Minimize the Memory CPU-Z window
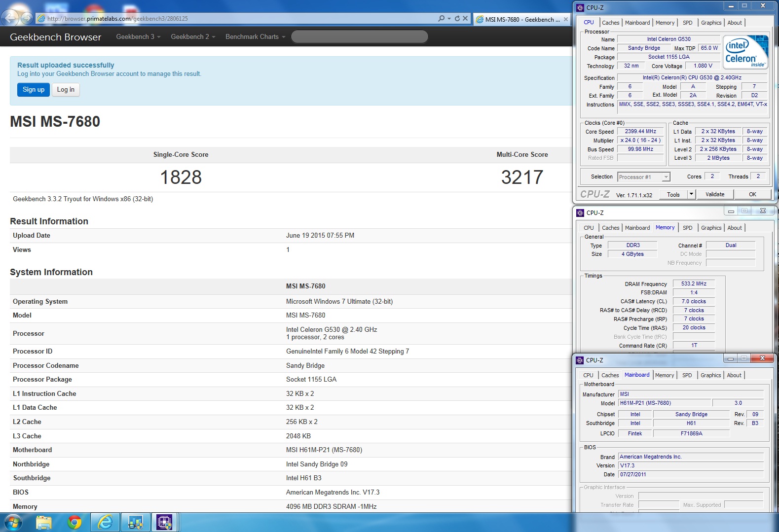The image size is (779, 532). pos(731,211)
